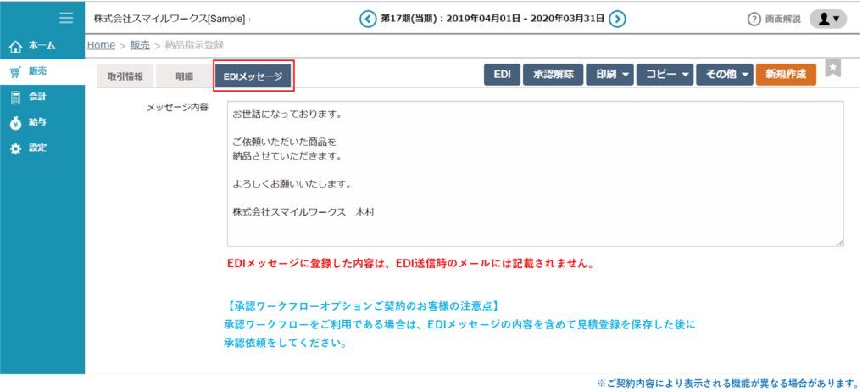
Task: Click the line お世話になっております。
Action: click(287, 115)
